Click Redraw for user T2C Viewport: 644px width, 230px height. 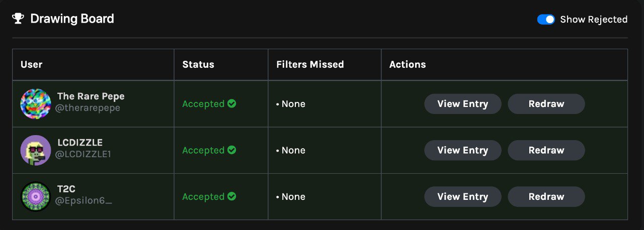[546, 196]
